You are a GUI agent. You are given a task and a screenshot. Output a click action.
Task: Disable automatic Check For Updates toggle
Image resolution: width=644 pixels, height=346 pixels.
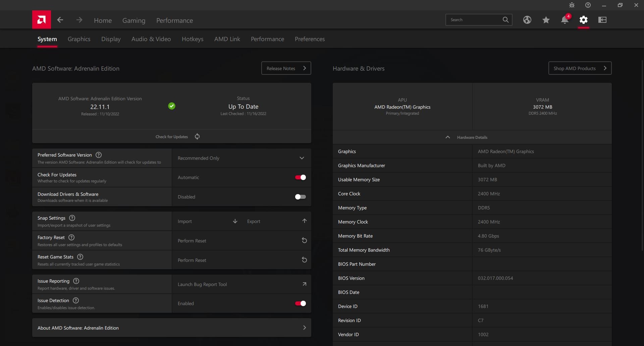click(301, 177)
